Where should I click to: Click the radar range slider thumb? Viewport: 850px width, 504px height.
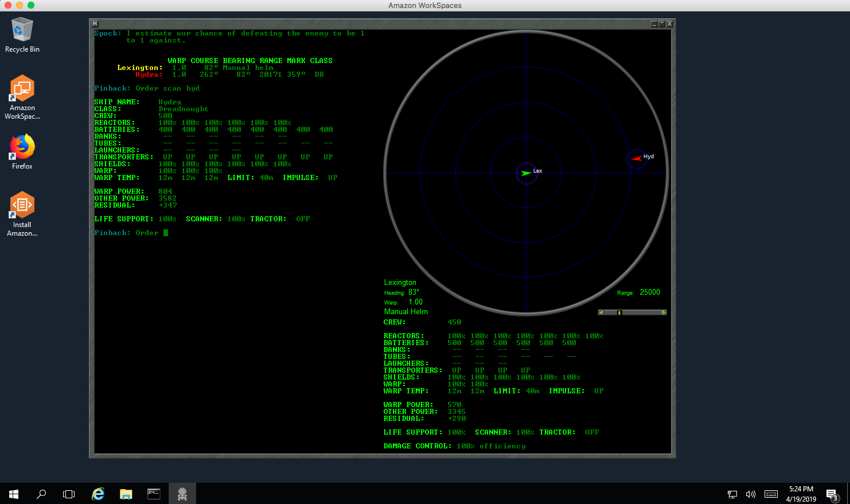[x=619, y=312]
